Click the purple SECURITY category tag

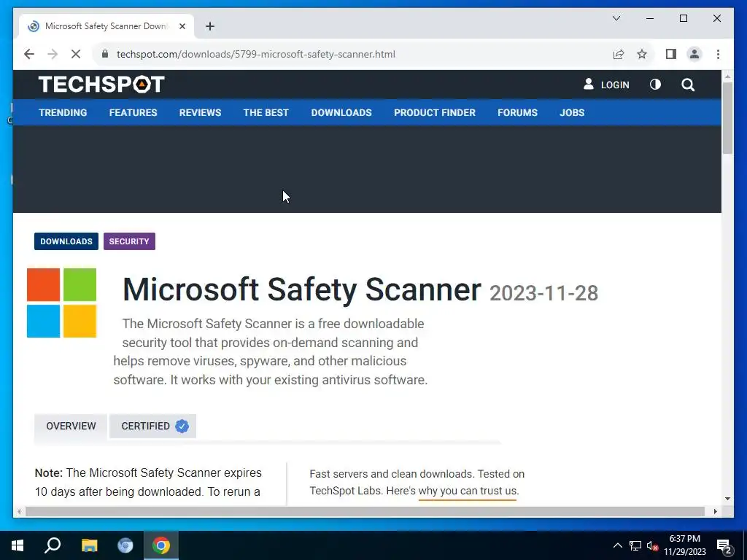(129, 241)
